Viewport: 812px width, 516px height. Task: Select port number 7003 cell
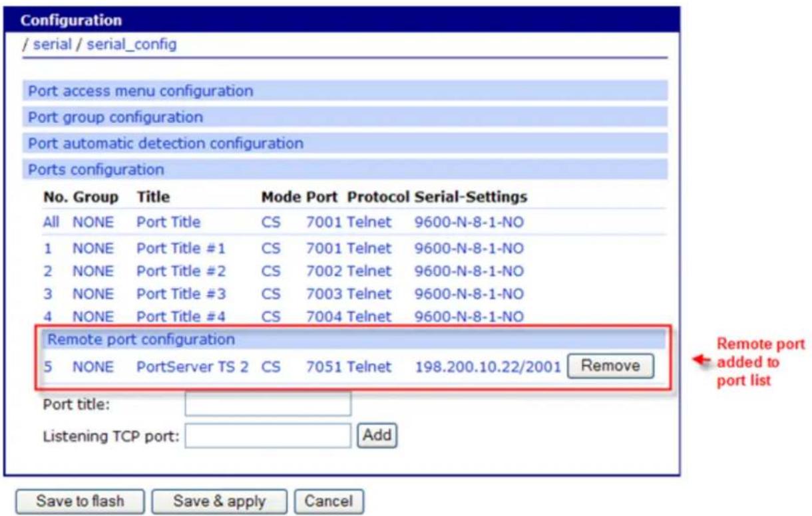[324, 294]
